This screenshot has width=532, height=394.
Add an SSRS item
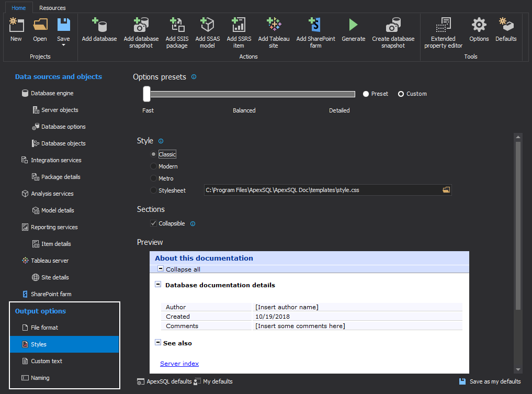[x=239, y=25]
